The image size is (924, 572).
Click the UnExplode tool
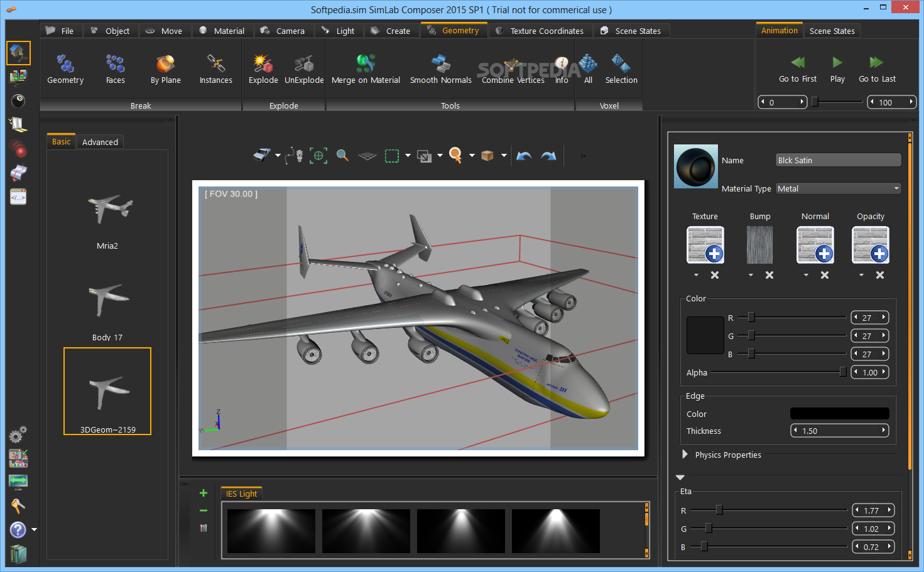point(304,69)
